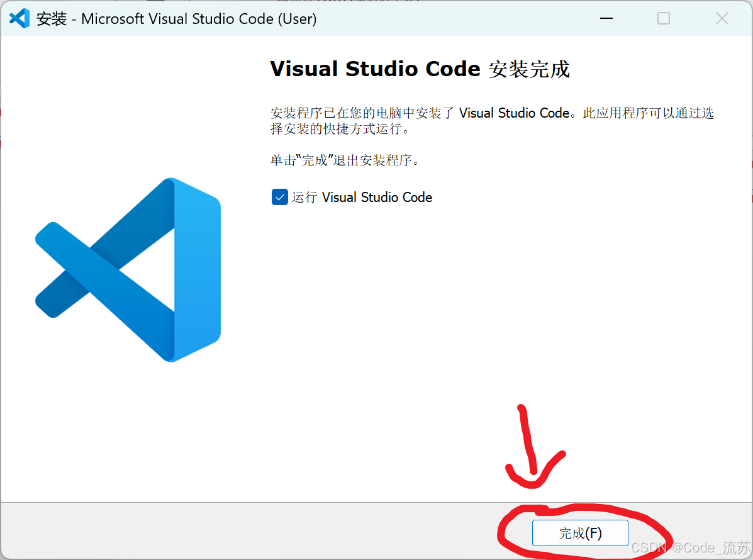Close the setup window
The height and width of the screenshot is (560, 753).
click(722, 18)
